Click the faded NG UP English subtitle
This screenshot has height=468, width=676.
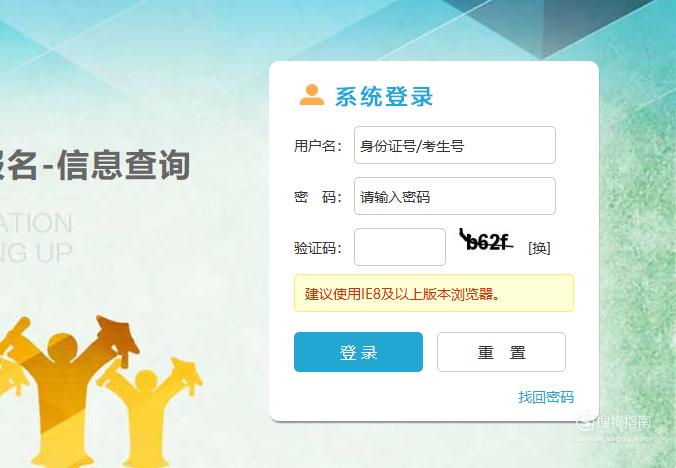click(36, 253)
